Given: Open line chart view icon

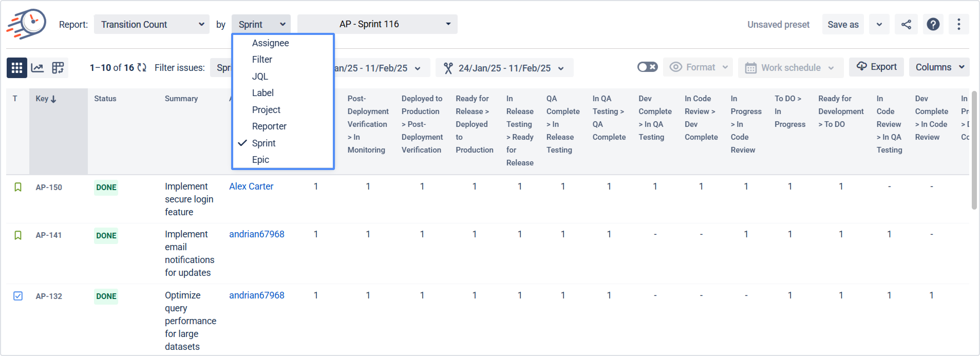Looking at the screenshot, I should point(37,68).
